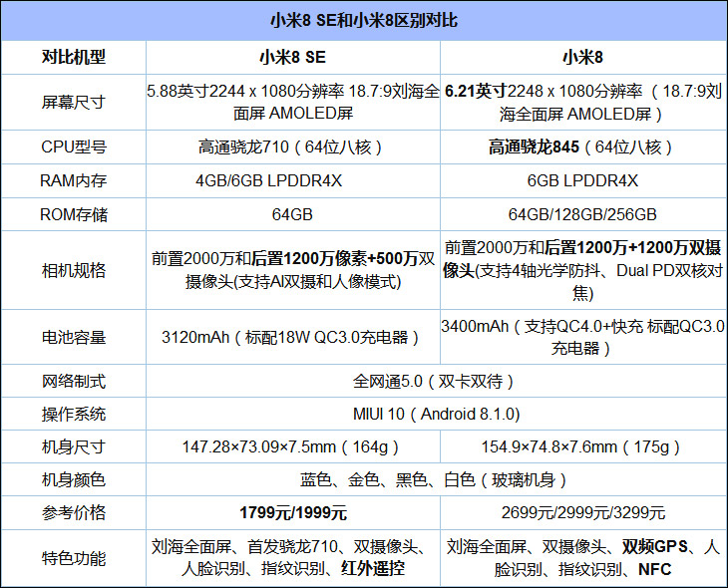Select the 3120mAh battery cell

pyautogui.click(x=293, y=337)
